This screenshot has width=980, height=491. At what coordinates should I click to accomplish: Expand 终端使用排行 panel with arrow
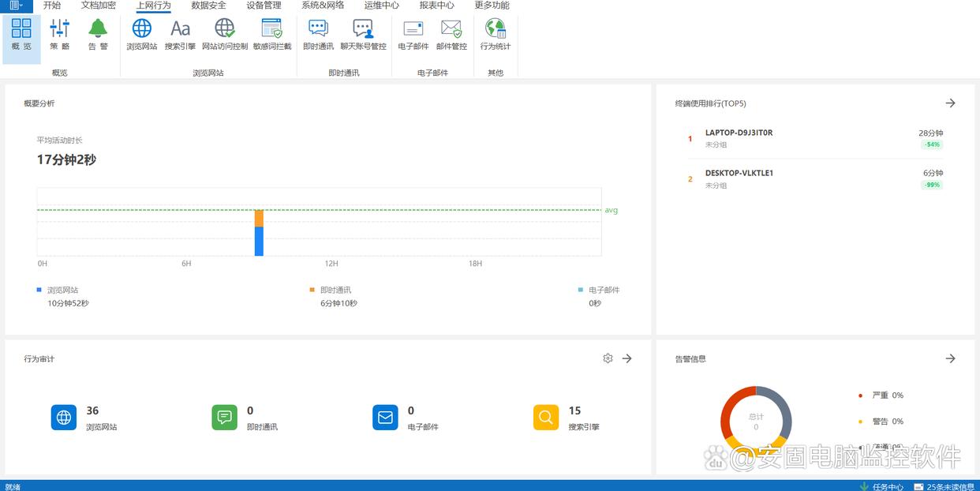pos(951,103)
